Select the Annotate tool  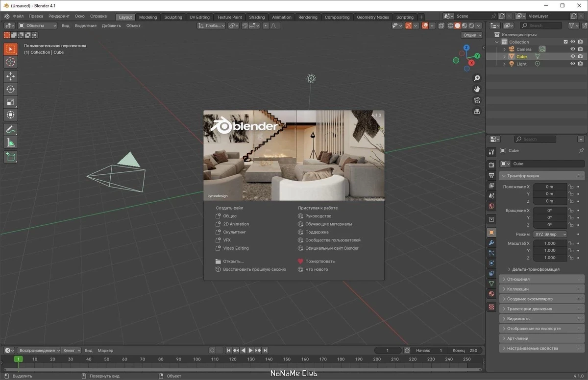[x=10, y=130]
